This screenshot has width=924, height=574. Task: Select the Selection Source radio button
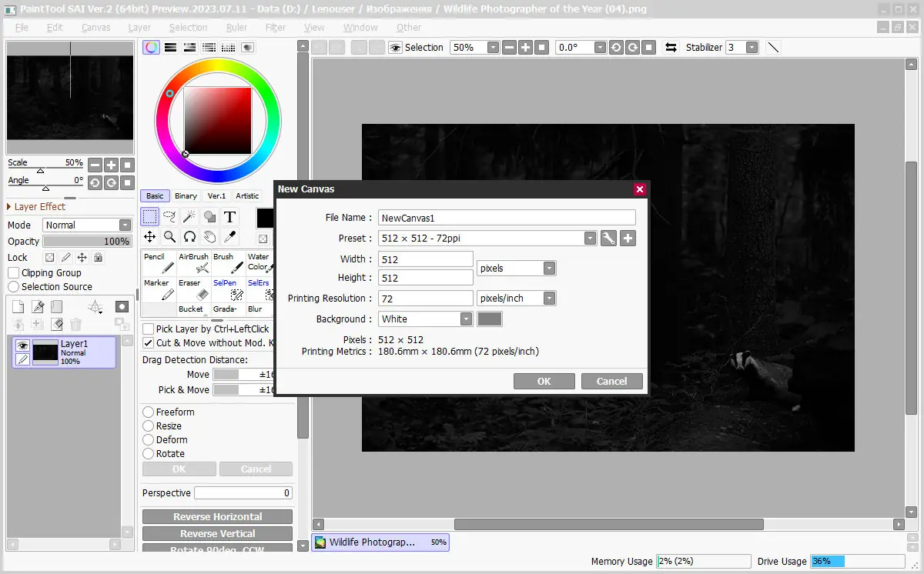[x=14, y=286]
